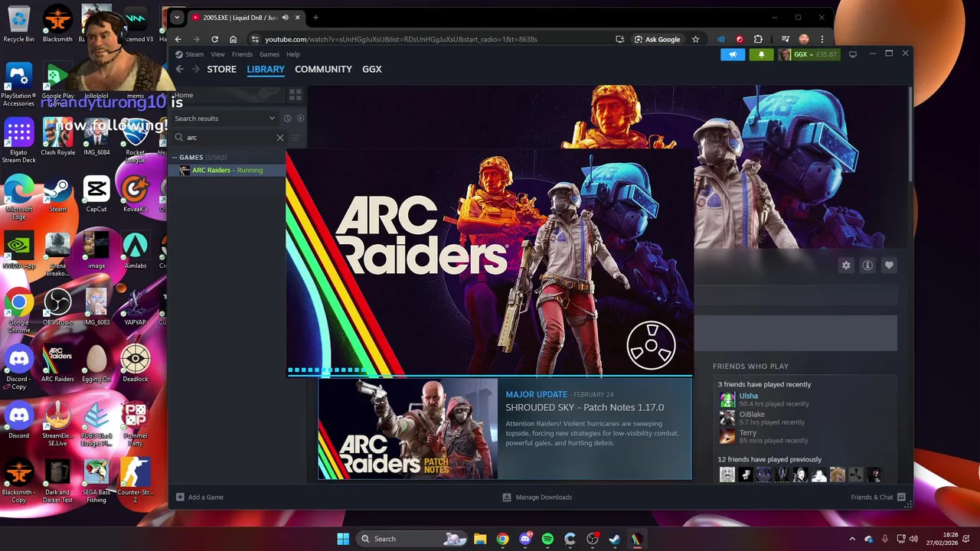Click the ARC Raiders patch notes thumbnail
The height and width of the screenshot is (551, 980).
pos(408,429)
